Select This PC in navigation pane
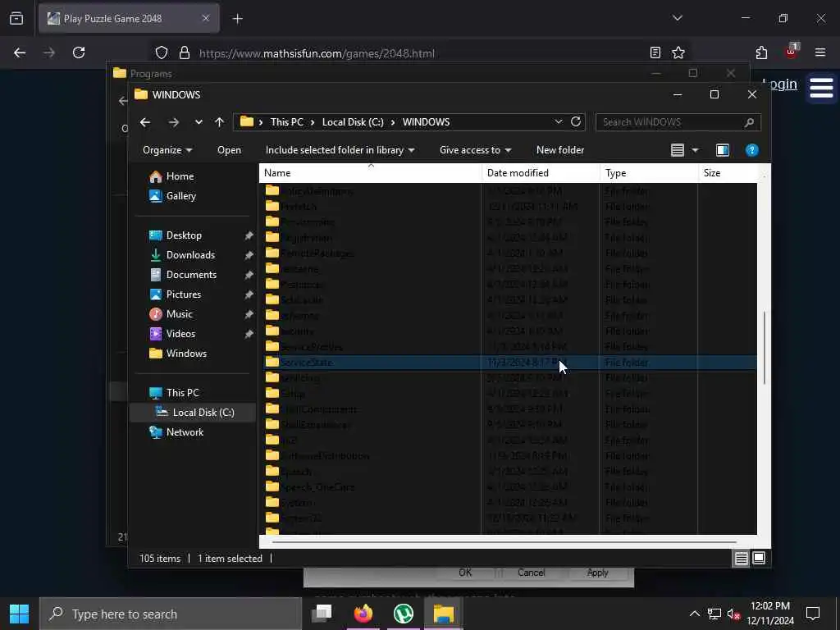This screenshot has height=630, width=840. (182, 393)
